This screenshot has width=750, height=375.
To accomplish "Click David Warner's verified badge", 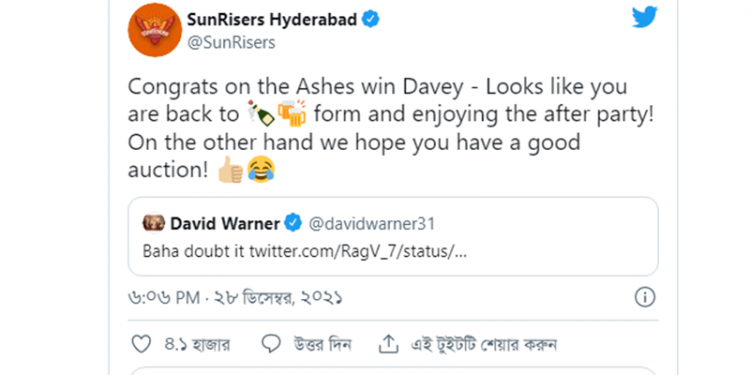I will 293,223.
